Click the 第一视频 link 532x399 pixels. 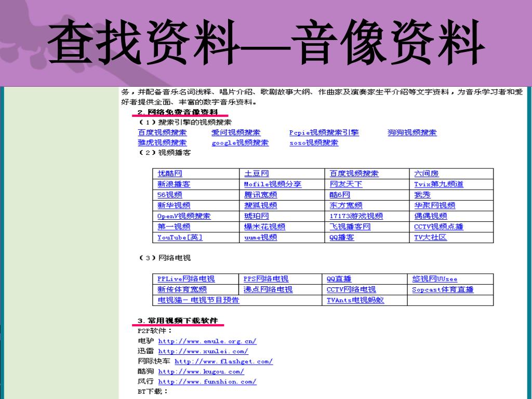click(174, 227)
